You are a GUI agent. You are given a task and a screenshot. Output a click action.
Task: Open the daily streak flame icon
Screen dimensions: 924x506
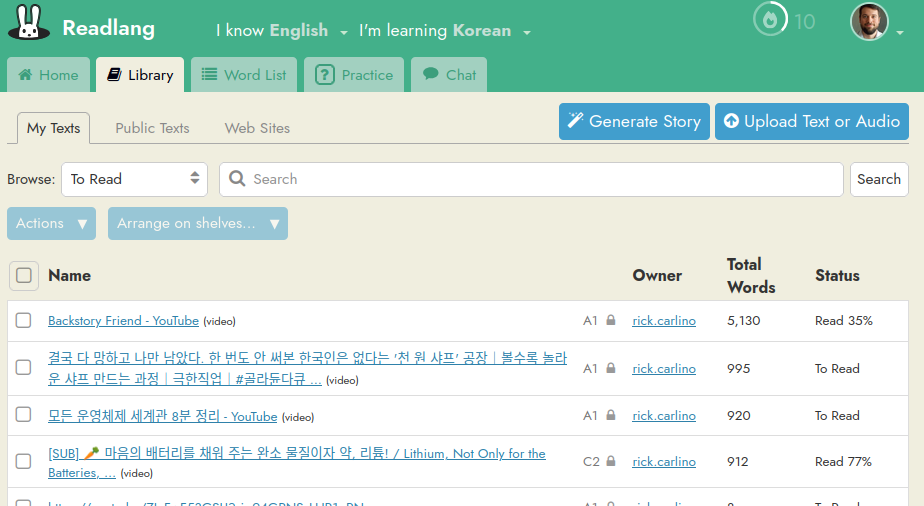[x=768, y=20]
